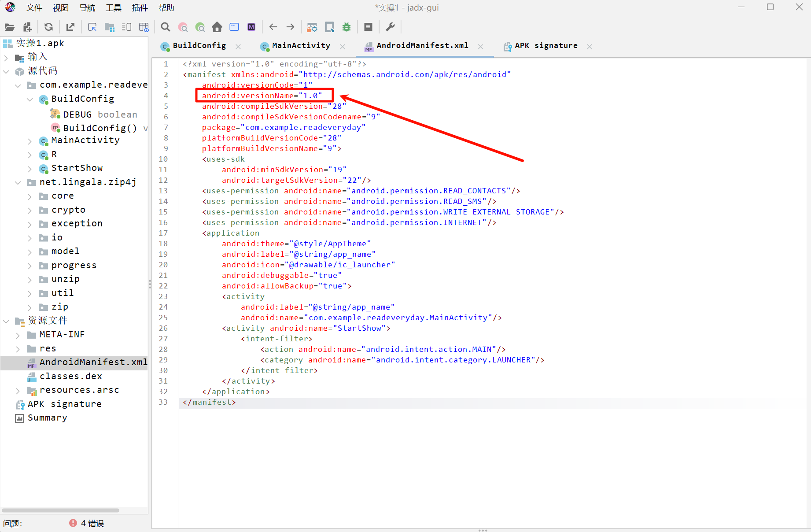
Task: Open the 工具 menu
Action: [113, 8]
